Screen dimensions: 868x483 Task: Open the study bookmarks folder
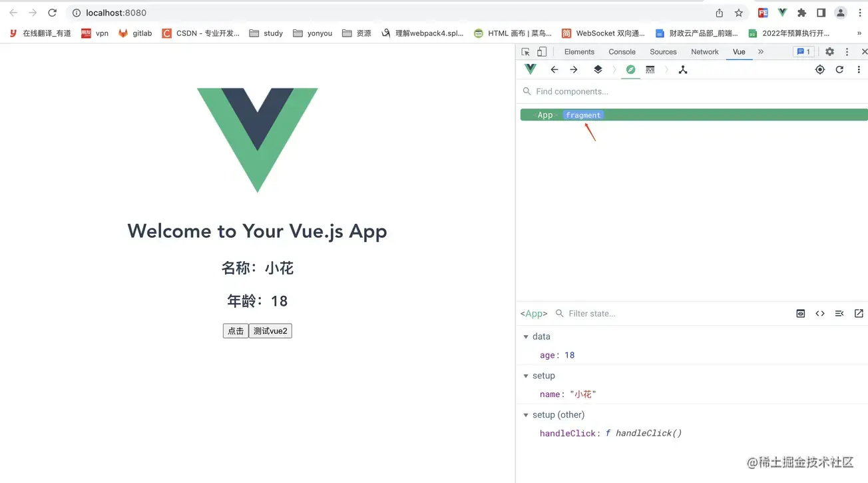pos(266,33)
